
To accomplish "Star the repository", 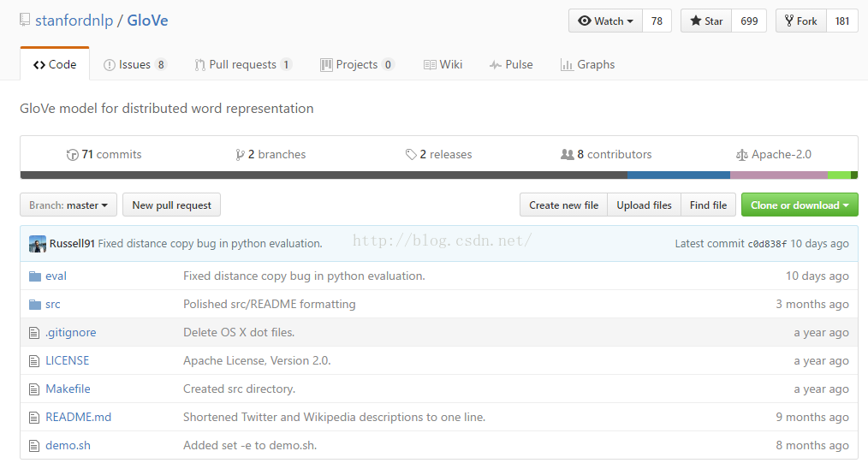I will (706, 21).
